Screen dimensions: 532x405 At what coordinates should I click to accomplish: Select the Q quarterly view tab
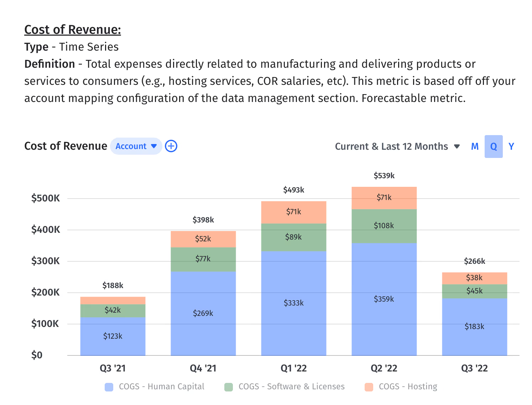[493, 146]
